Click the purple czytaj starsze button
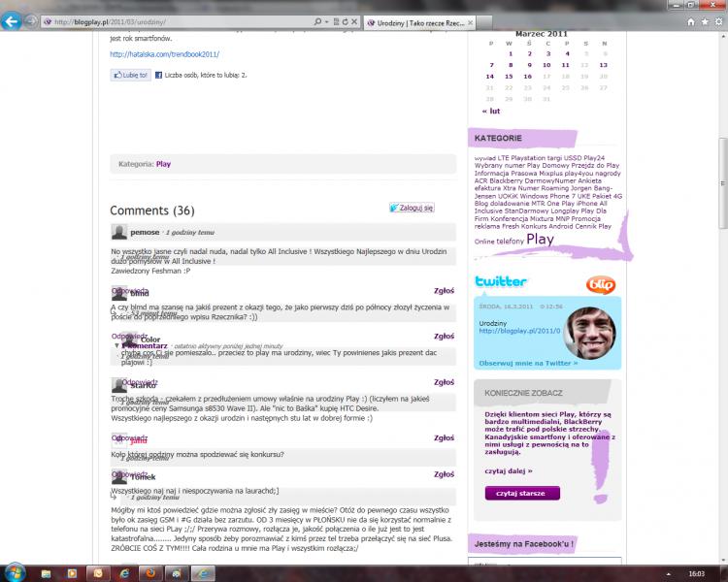Image resolution: width=728 pixels, height=582 pixels. pos(522,494)
